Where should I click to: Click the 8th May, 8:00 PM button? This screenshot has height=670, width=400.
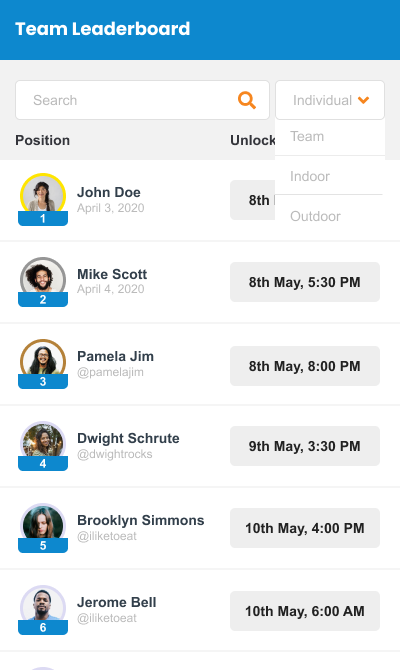click(305, 366)
